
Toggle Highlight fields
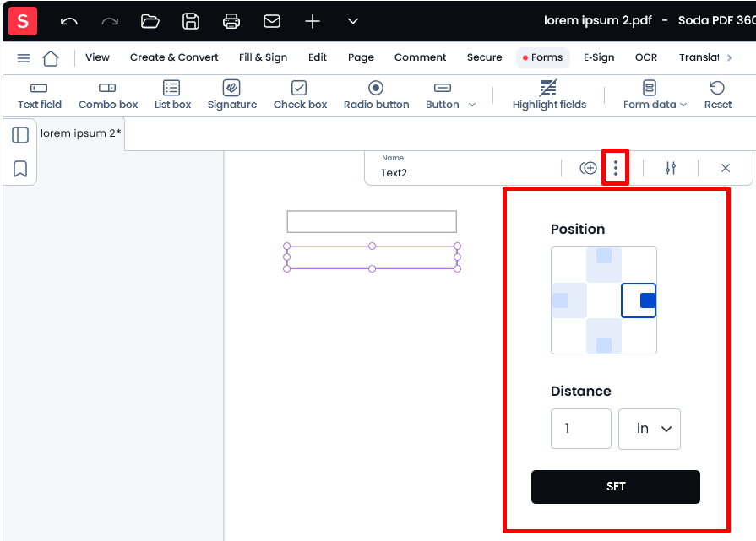[x=549, y=95]
